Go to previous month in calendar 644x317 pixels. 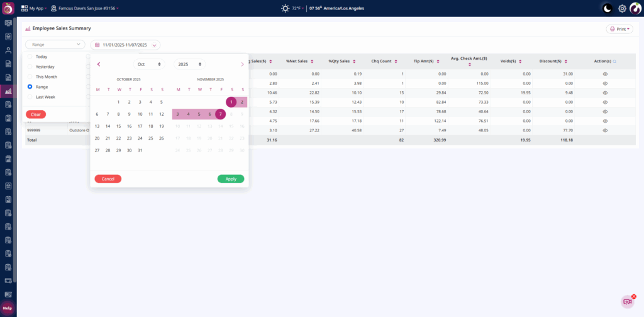coord(99,64)
